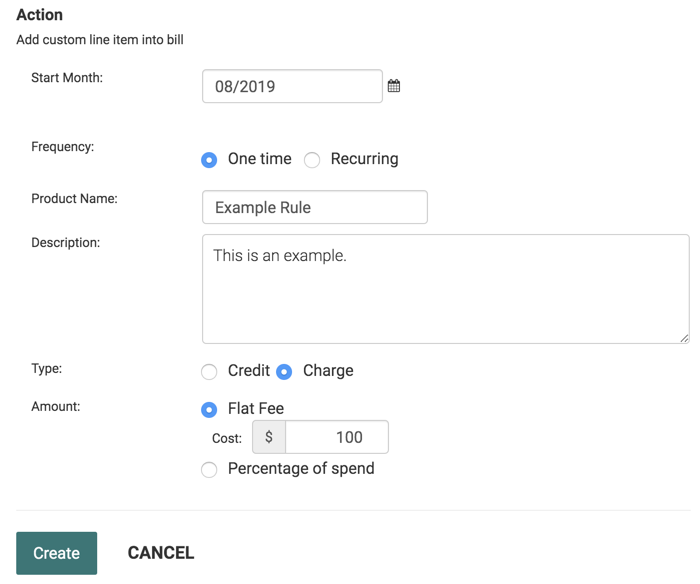Click the Start Month label

click(67, 77)
